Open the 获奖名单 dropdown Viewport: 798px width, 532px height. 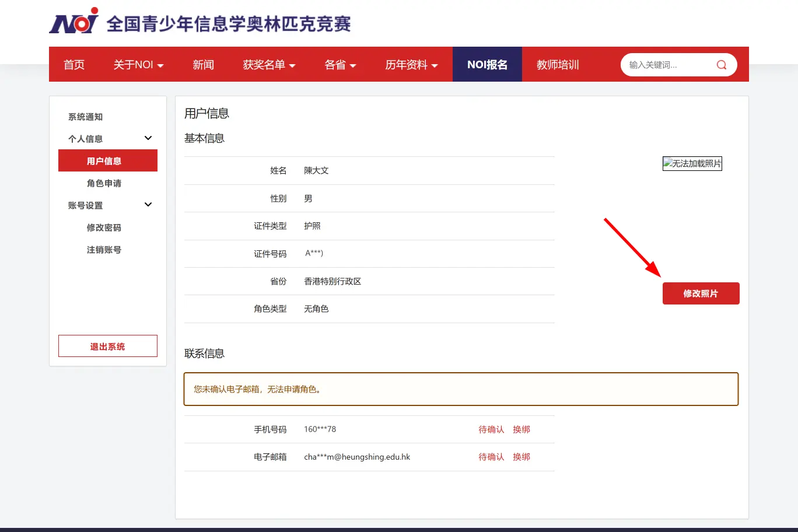(x=269, y=65)
